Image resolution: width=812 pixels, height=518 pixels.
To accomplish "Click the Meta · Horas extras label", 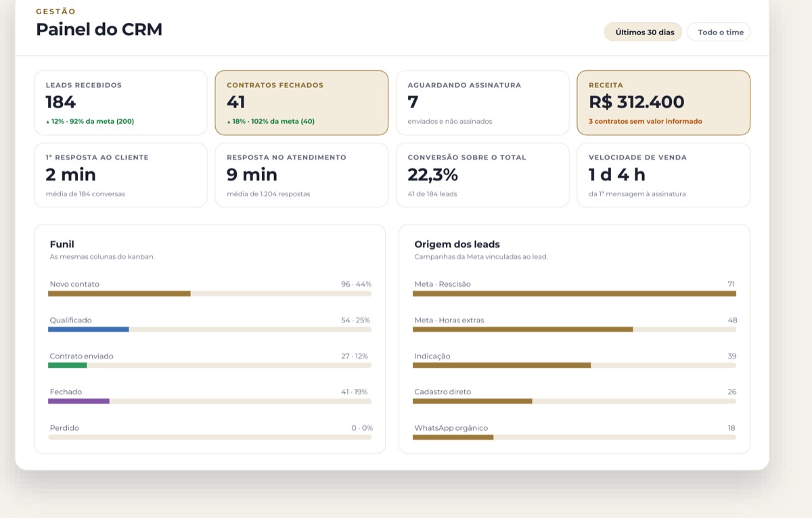I will (x=449, y=320).
